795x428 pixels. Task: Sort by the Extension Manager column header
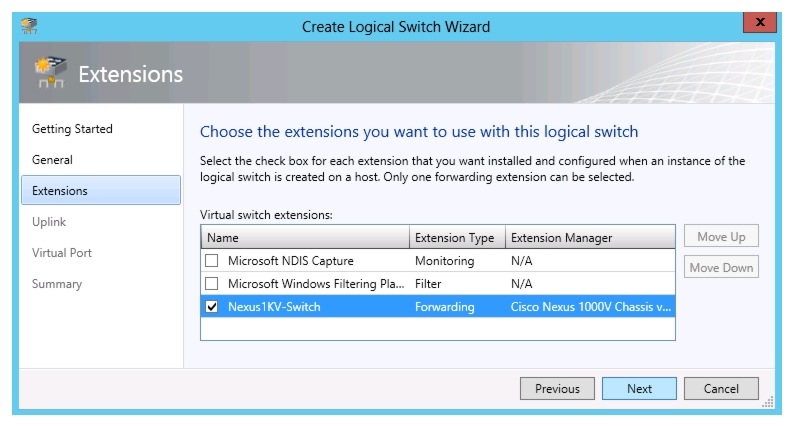pos(590,237)
